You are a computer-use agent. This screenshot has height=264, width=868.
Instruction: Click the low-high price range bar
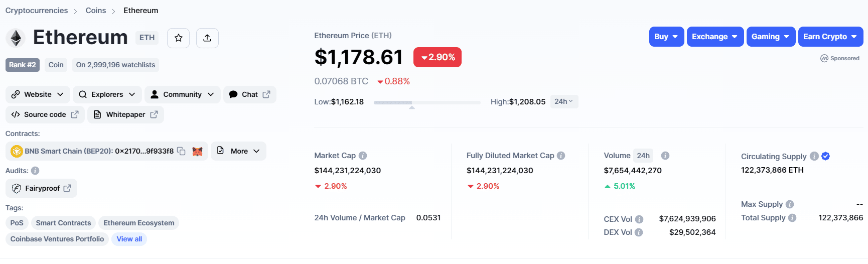[426, 102]
